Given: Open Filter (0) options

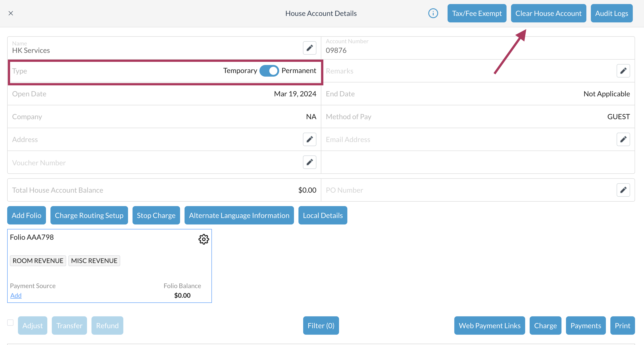Looking at the screenshot, I should point(321,326).
